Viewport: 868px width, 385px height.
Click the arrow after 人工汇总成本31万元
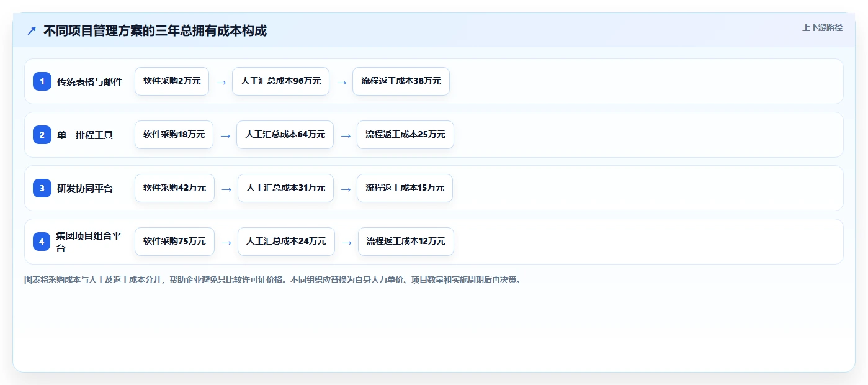(x=346, y=189)
